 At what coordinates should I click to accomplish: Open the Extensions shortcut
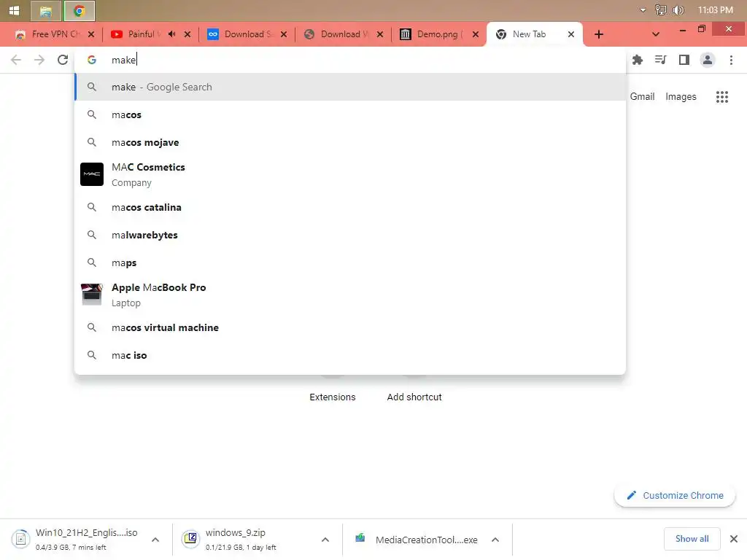pos(333,397)
